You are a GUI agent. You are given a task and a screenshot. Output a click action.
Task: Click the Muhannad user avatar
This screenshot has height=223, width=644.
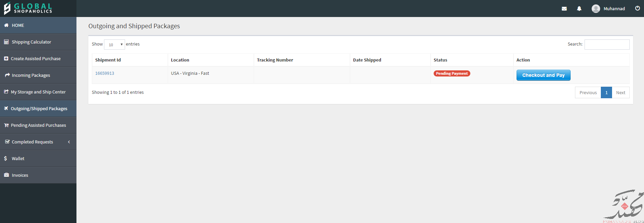[596, 9]
